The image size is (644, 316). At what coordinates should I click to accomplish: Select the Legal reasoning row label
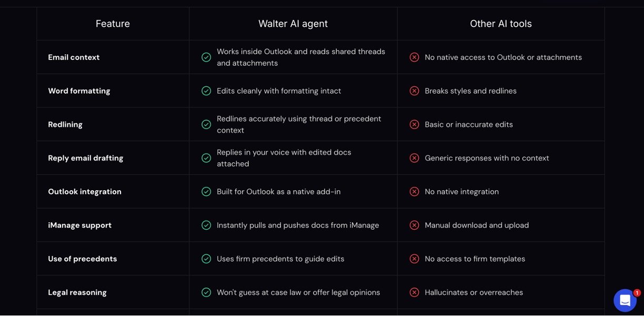tap(77, 292)
